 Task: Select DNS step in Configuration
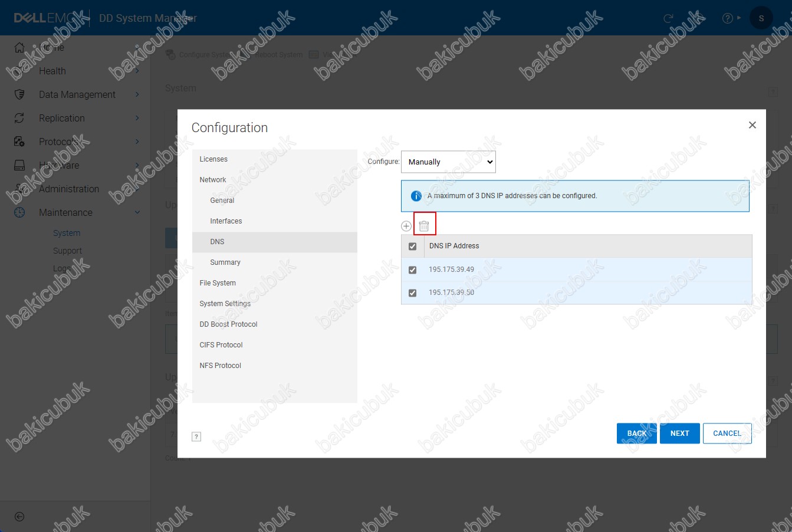pos(275,242)
